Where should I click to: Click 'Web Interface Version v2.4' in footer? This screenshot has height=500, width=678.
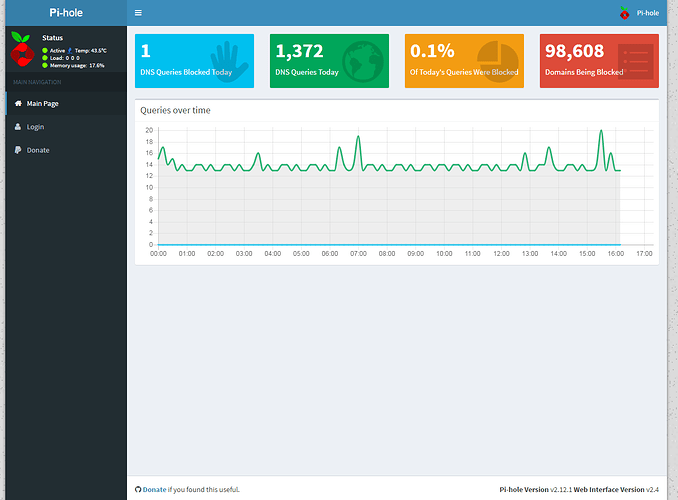[616, 490]
